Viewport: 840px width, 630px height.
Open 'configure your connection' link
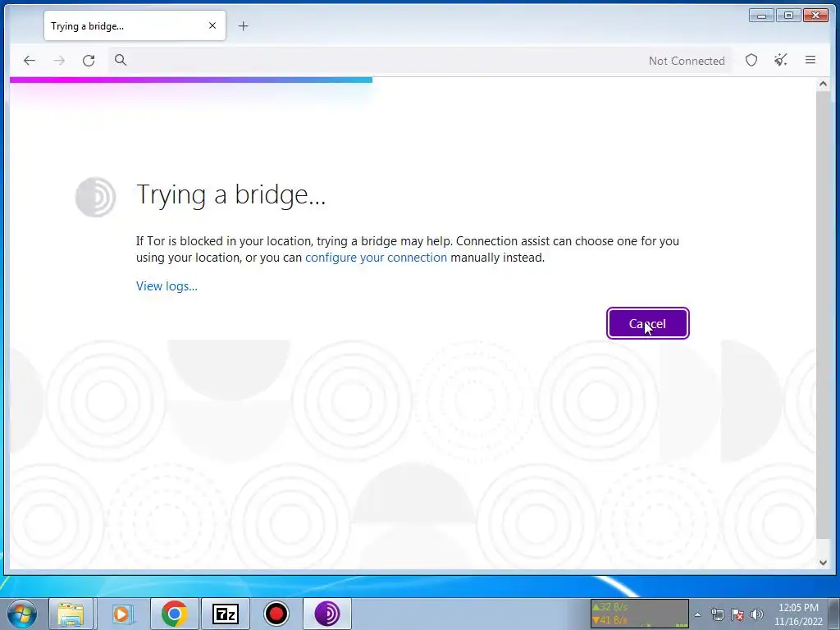coord(376,257)
